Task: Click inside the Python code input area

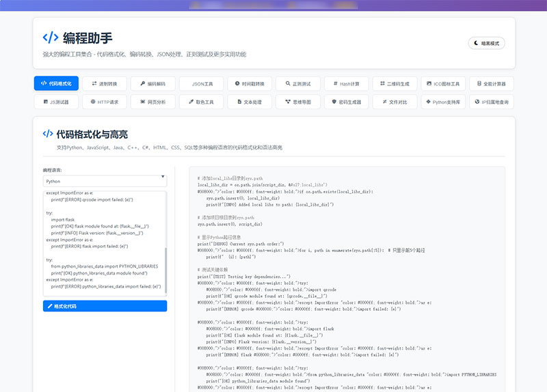Action: coord(104,243)
